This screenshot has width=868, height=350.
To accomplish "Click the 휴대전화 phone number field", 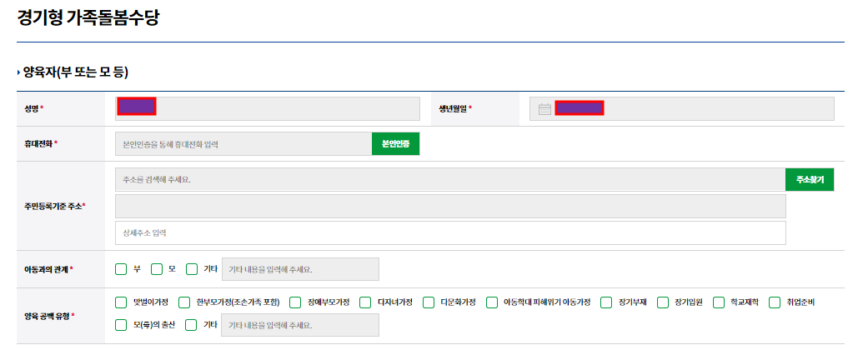I will (x=243, y=144).
